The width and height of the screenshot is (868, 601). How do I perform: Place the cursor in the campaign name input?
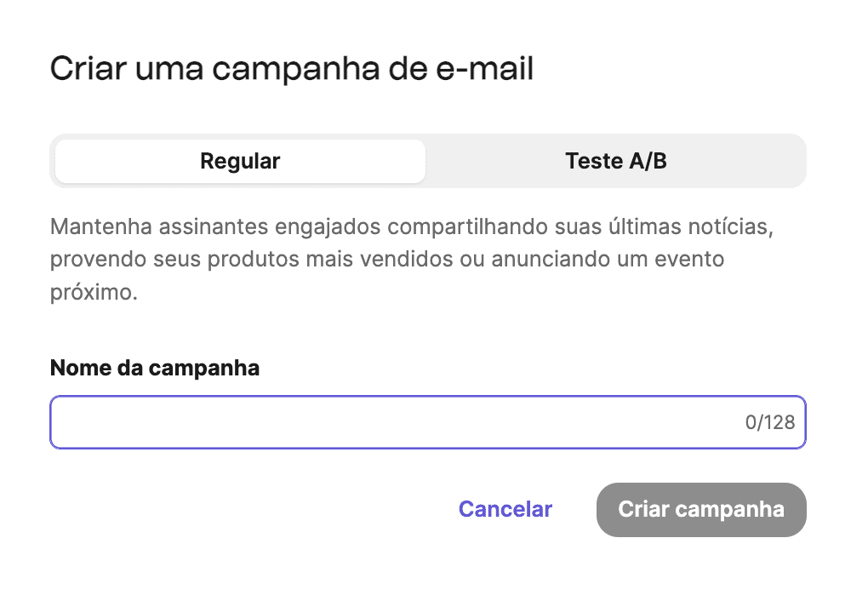pos(428,422)
